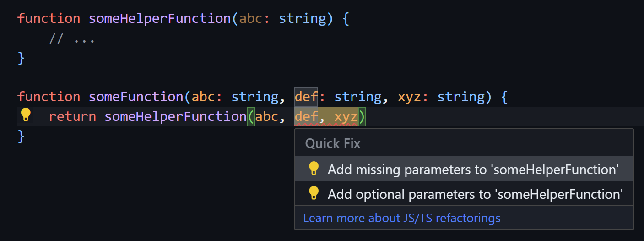This screenshot has height=241, width=644.
Task: Click the "Quick Fix" popup header
Action: coord(333,144)
